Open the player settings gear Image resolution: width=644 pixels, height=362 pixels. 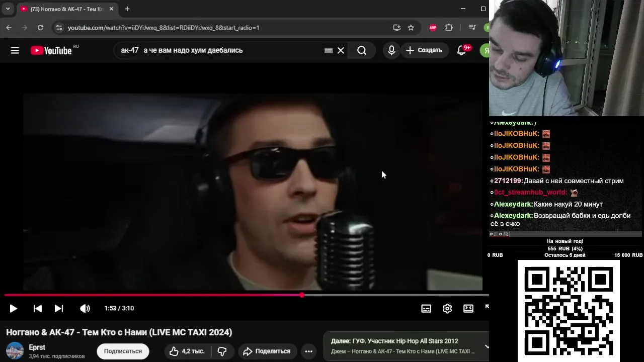coord(447,308)
